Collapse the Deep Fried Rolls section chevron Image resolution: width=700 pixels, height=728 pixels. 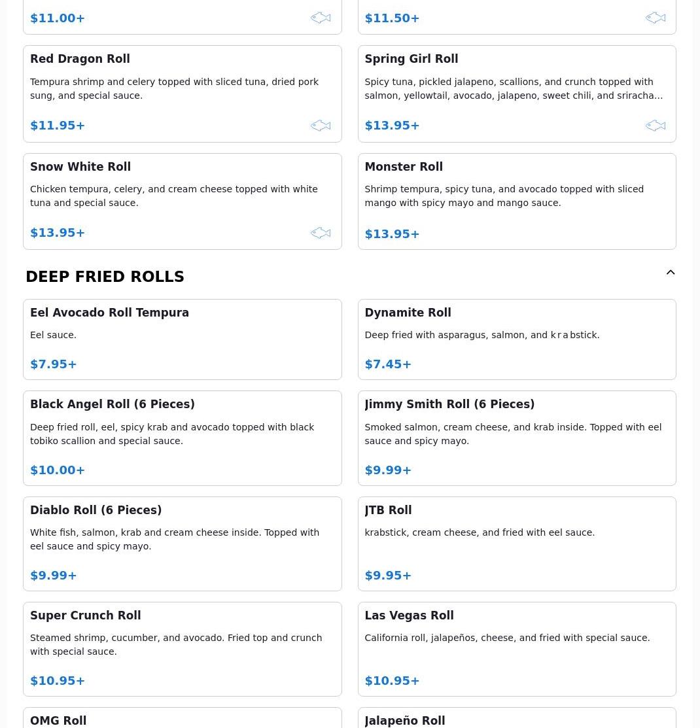671,273
